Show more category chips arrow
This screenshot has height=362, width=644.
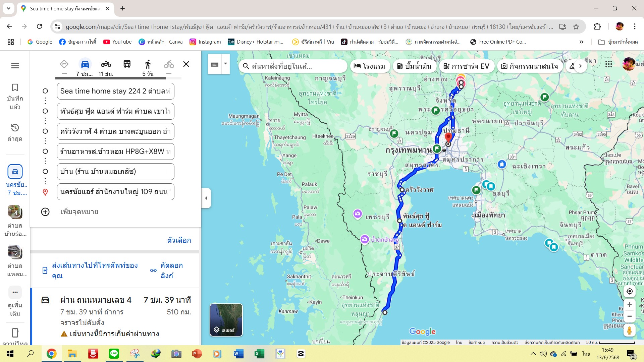pyautogui.click(x=580, y=66)
